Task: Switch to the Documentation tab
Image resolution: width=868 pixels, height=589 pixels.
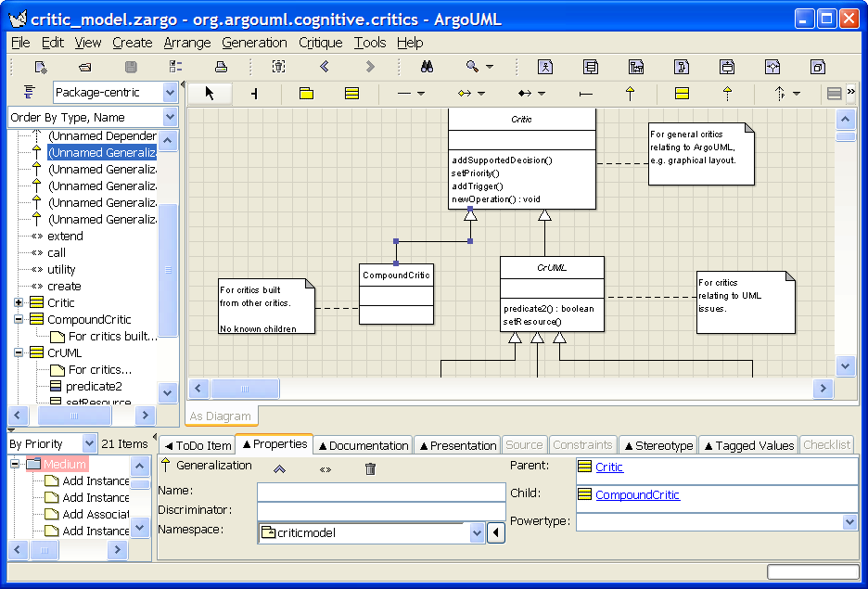Action: pos(363,445)
